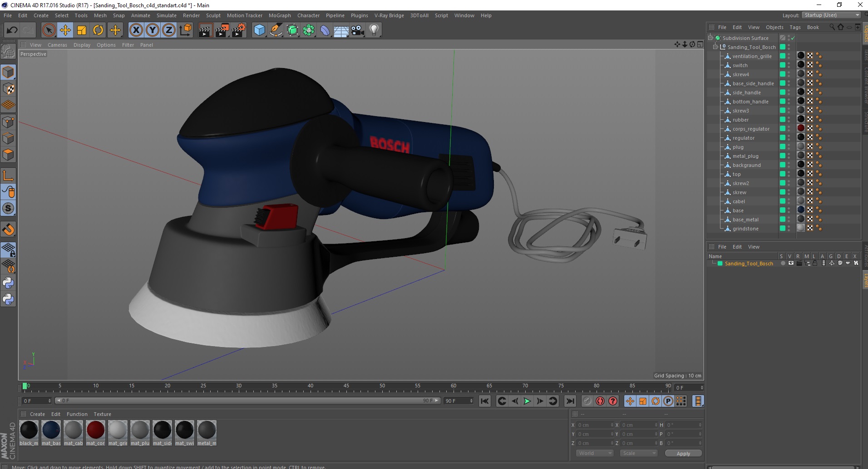The height and width of the screenshot is (469, 868).
Task: Render the current view
Action: click(x=205, y=30)
